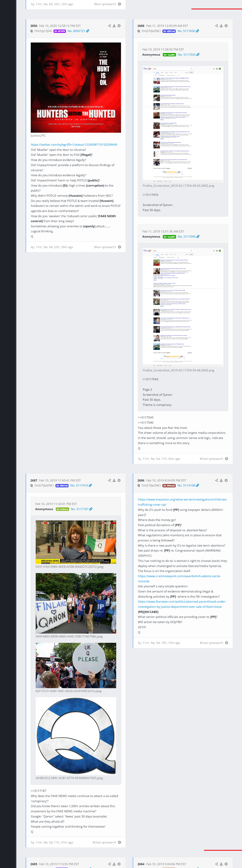Open the No. 5117650 post link
Image resolution: width=242 pixels, height=868 pixels.
[186, 31]
